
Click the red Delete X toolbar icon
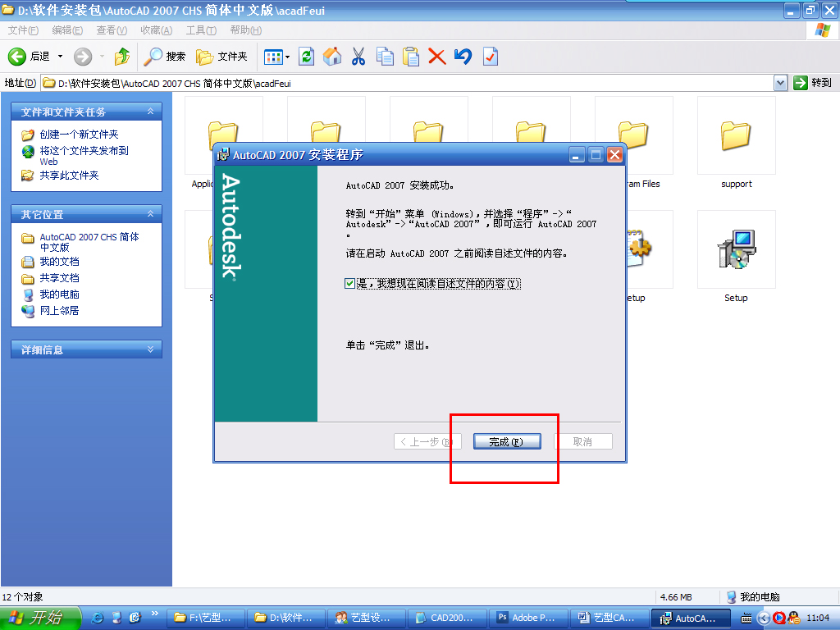[x=436, y=57]
